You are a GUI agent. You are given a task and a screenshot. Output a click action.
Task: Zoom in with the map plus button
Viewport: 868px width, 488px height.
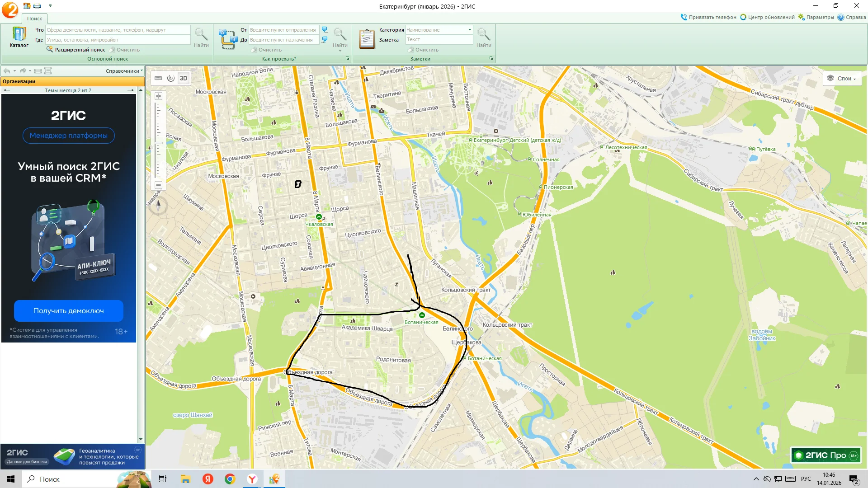[158, 96]
